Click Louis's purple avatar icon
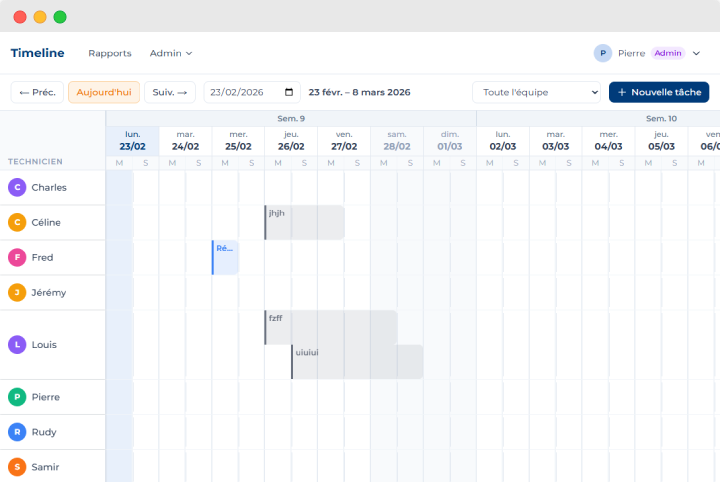Screen dimensions: 720x482 (17, 344)
